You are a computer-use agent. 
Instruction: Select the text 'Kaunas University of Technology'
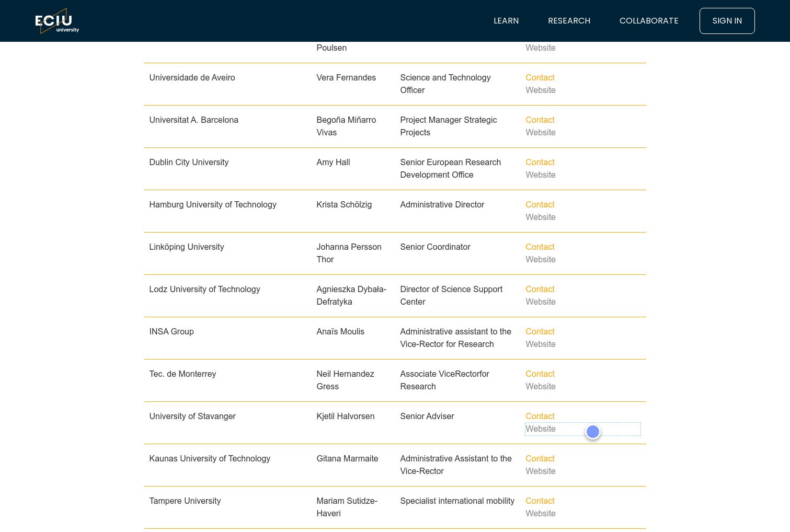point(210,458)
